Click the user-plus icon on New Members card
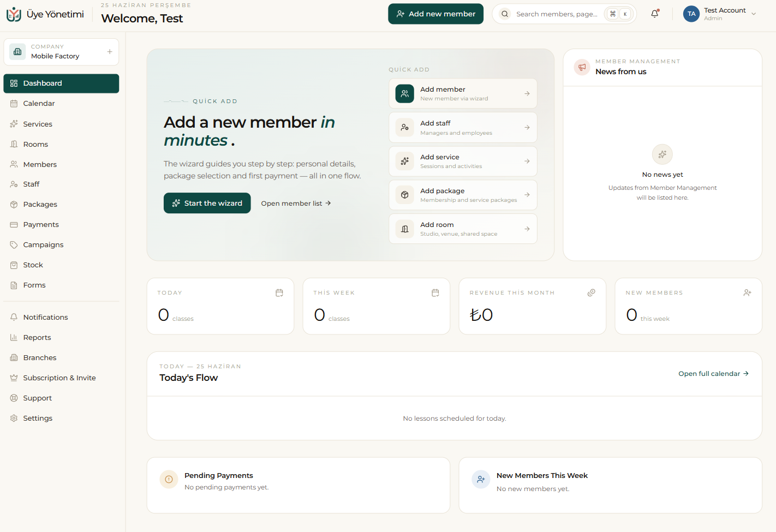This screenshot has height=532, width=776. pos(748,293)
